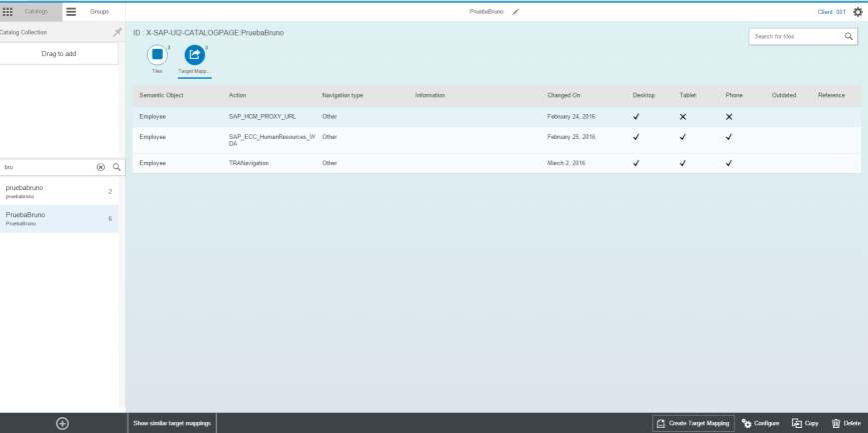The width and height of the screenshot is (868, 433).
Task: Click the Configure button
Action: click(x=760, y=423)
